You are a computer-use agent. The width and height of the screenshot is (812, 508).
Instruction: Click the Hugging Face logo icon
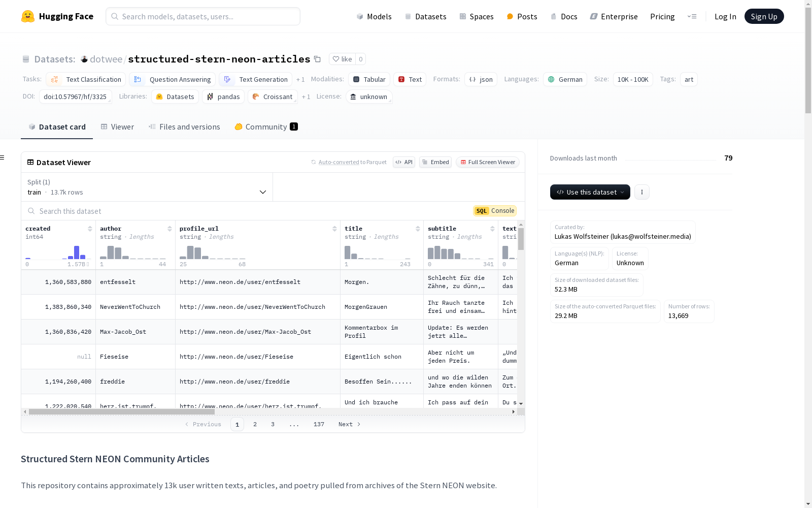[x=28, y=16]
